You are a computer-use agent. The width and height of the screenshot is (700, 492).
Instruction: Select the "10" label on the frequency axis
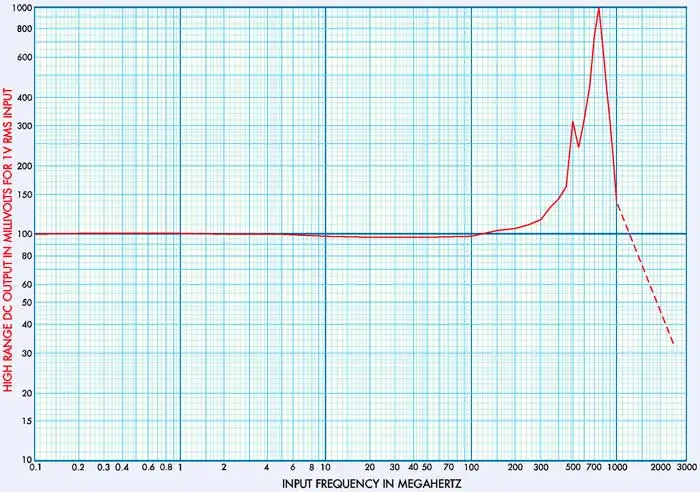click(x=325, y=467)
